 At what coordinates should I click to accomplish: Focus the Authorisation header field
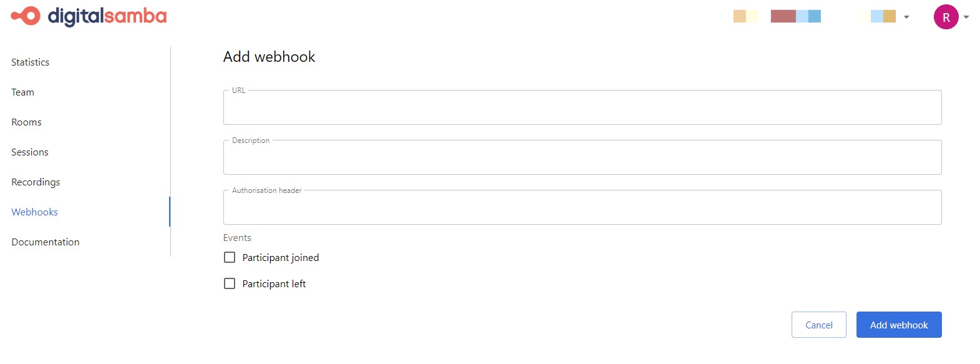[580, 207]
